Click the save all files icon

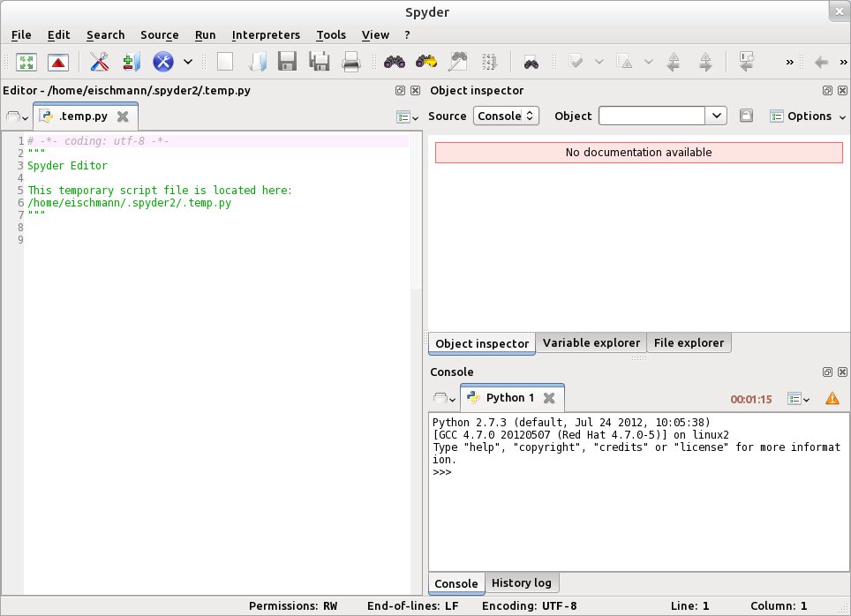[319, 62]
